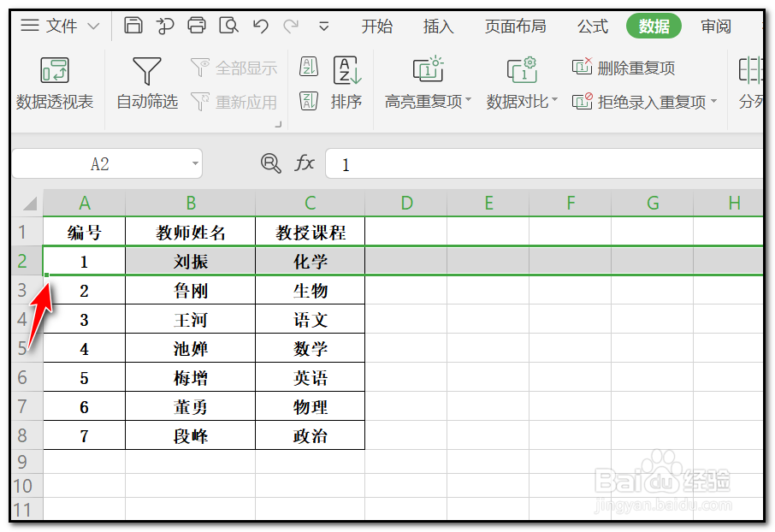775x532 pixels.
Task: Click the redo arrow
Action: coord(291,25)
